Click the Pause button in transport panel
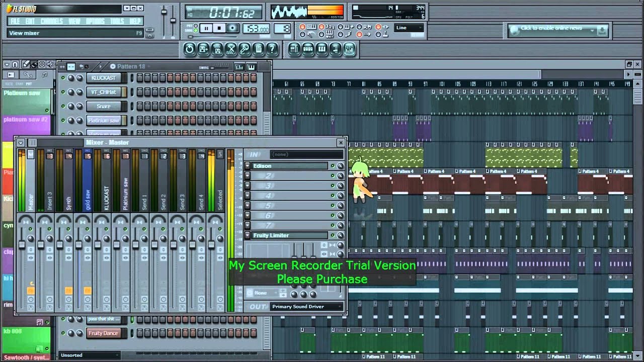The height and width of the screenshot is (362, 644). [x=206, y=28]
